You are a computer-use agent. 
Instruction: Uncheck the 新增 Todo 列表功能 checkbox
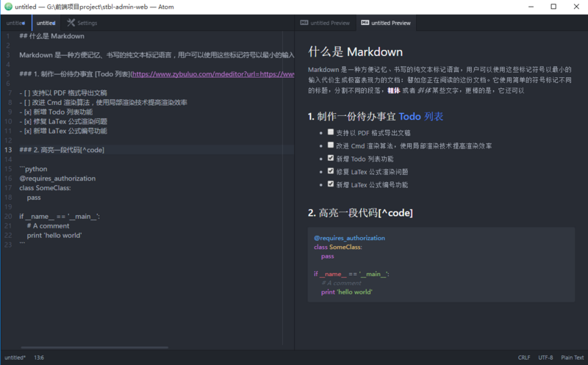click(x=330, y=158)
